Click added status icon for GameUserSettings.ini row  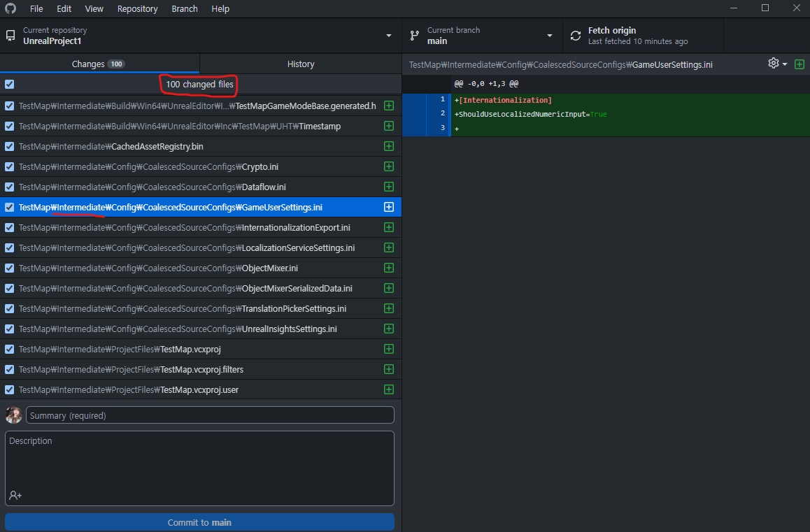coord(389,207)
